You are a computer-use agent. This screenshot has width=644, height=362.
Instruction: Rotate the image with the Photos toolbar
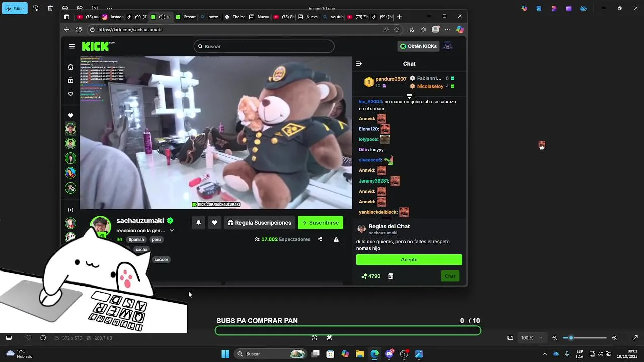[35, 8]
